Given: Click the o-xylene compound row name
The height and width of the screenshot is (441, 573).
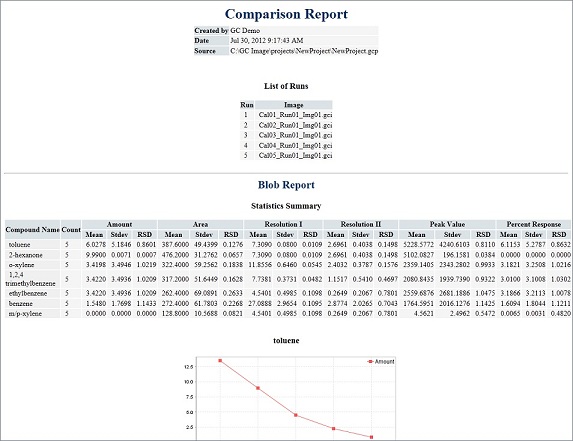Looking at the screenshot, I should (x=21, y=265).
